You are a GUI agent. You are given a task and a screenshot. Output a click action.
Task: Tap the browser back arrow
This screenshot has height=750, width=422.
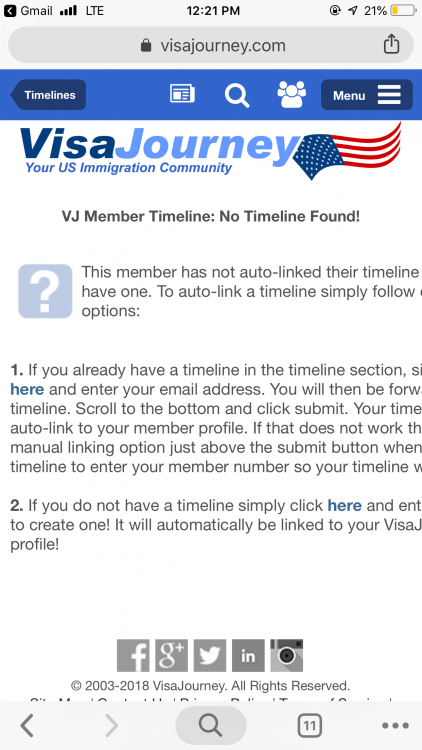(x=27, y=726)
